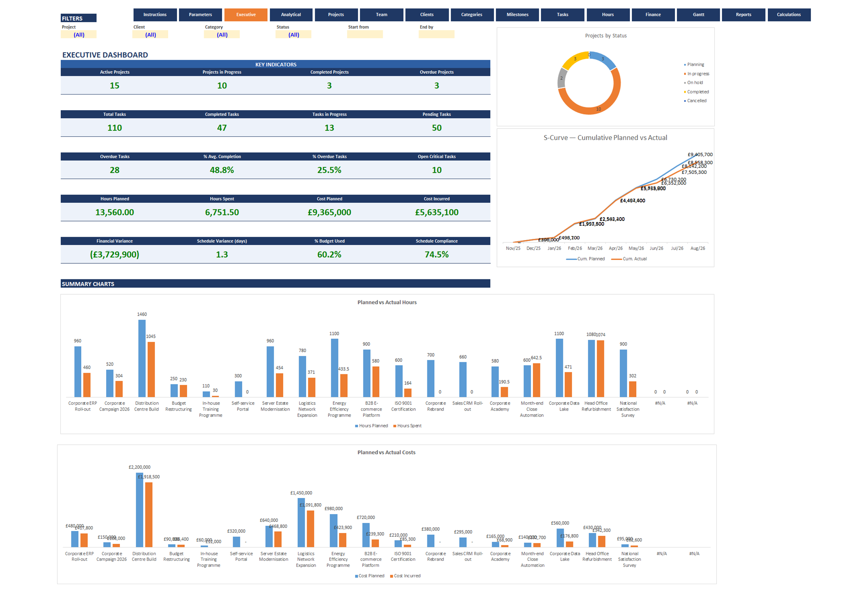
Task: Click the Planning legend color marker
Action: coord(685,65)
